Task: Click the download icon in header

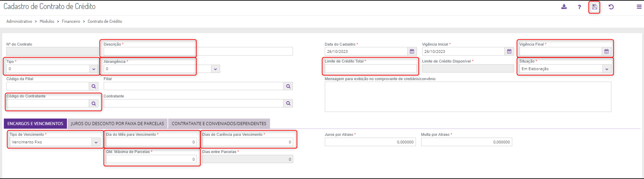Action: (564, 7)
